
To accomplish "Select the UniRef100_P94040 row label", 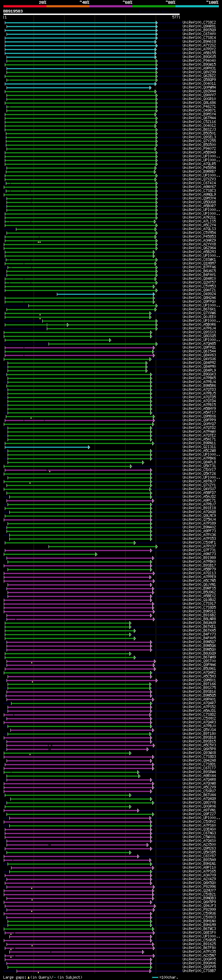I will pyautogui.click(x=199, y=60).
